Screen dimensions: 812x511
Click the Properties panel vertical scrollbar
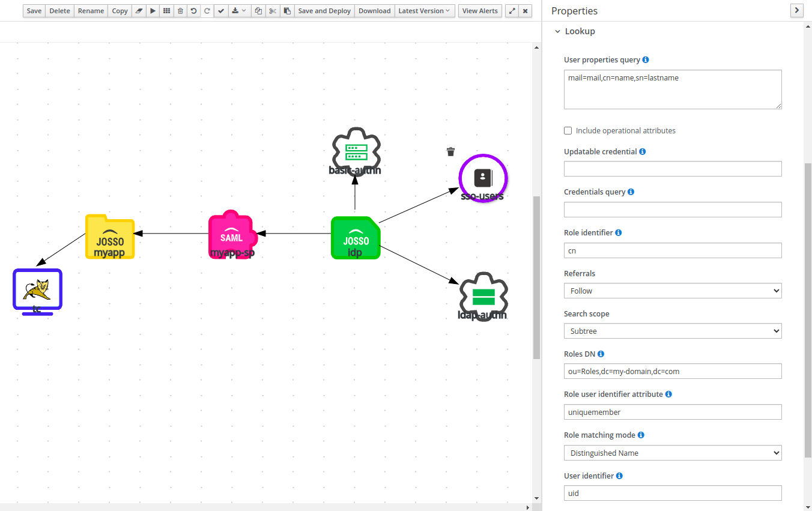808,310
